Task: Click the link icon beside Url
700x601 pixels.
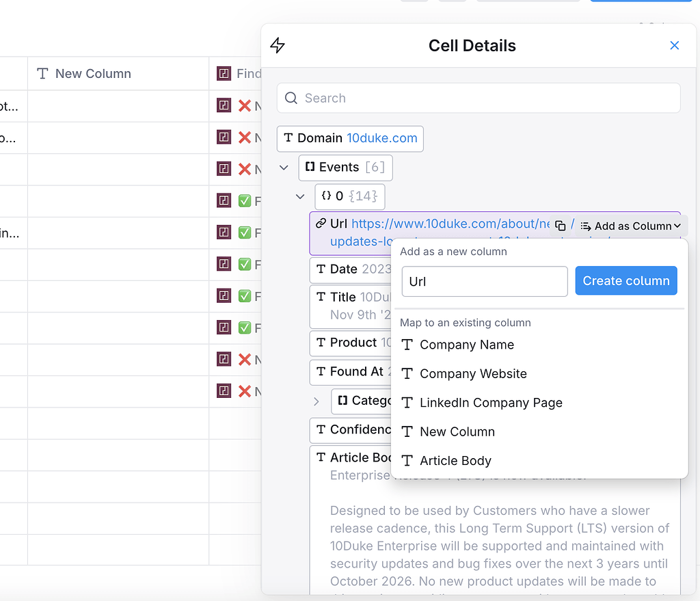Action: (321, 224)
